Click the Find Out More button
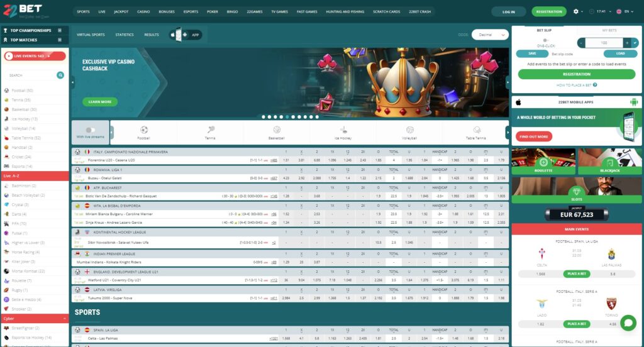 (533, 136)
